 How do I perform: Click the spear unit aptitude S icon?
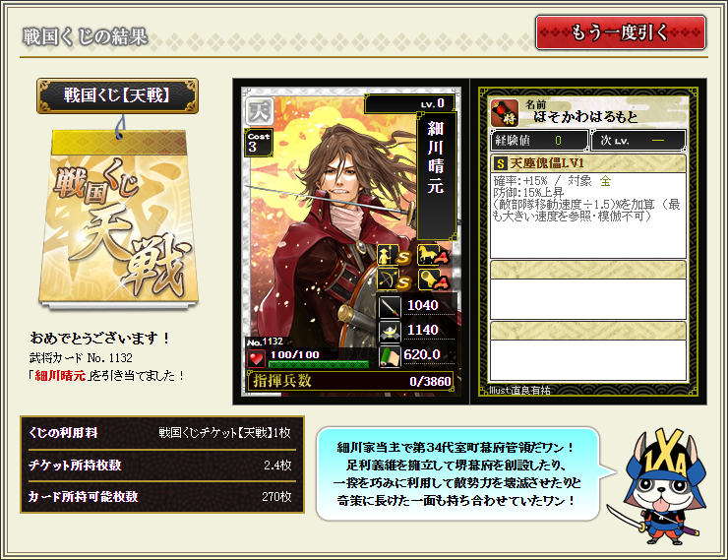(394, 255)
